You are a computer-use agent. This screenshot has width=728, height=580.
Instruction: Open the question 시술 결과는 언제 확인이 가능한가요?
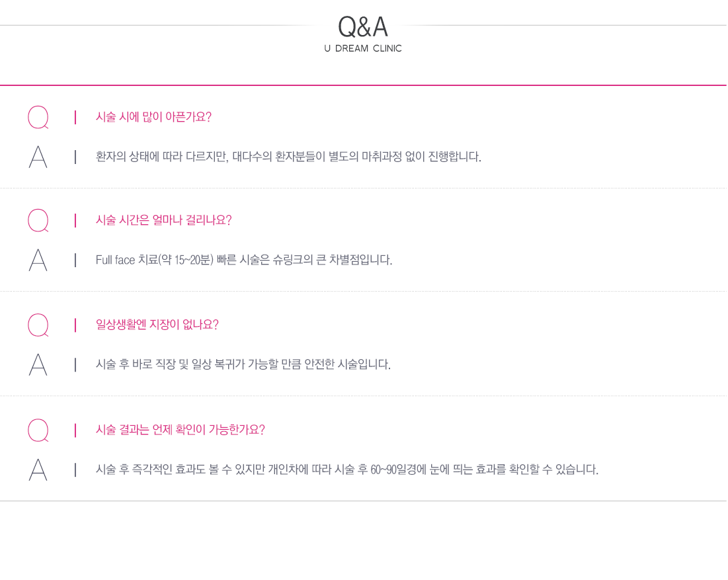click(x=180, y=430)
